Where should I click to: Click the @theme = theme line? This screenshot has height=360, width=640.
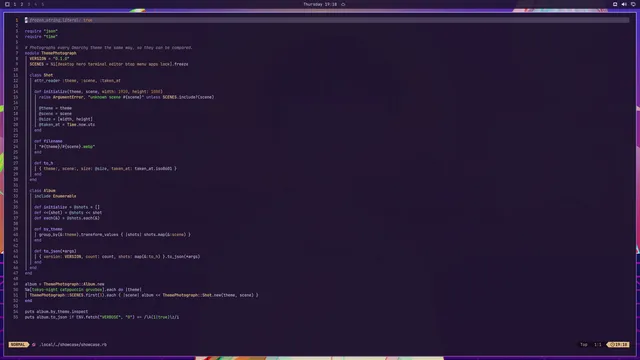click(55, 108)
